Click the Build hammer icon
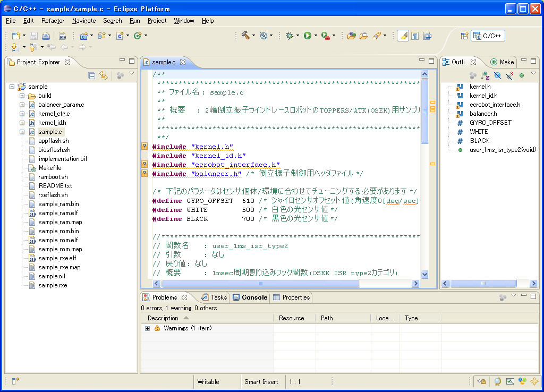 point(245,36)
